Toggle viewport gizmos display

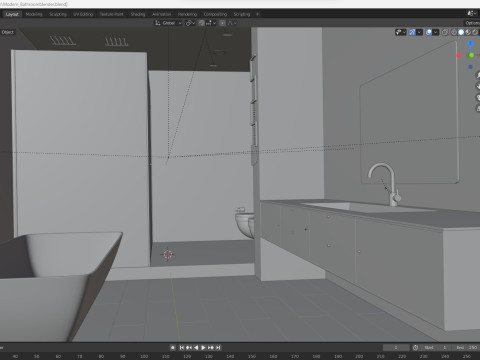click(x=412, y=32)
